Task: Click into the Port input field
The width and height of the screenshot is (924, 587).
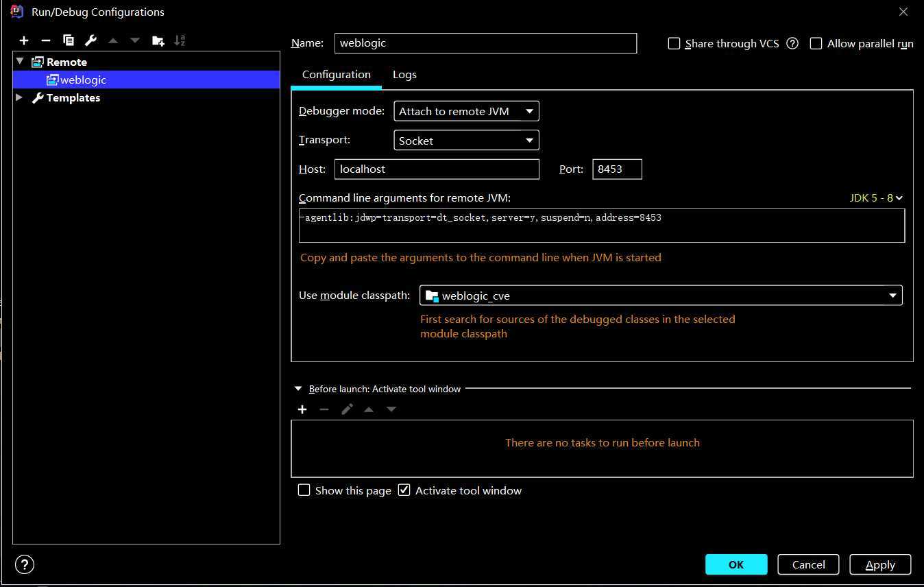Action: click(x=617, y=169)
